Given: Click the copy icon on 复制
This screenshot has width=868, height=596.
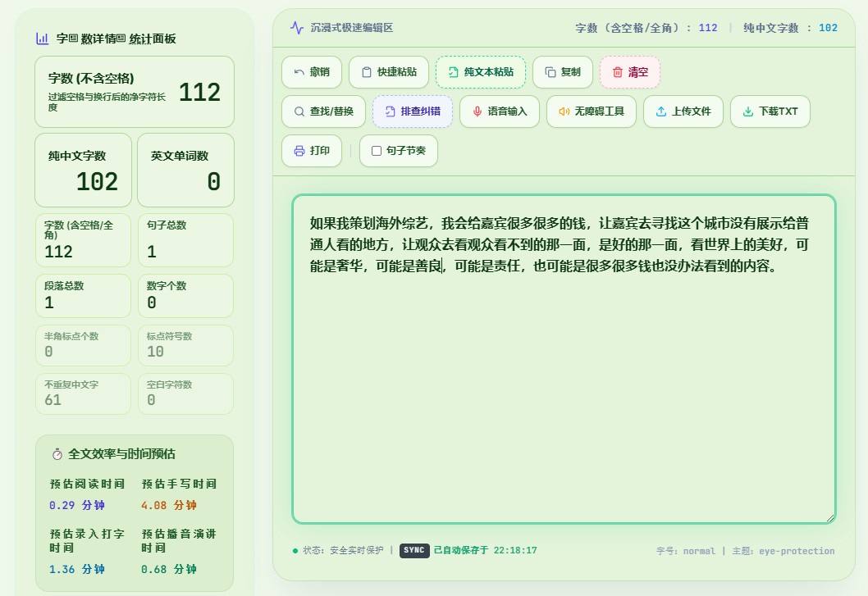Looking at the screenshot, I should coord(550,72).
